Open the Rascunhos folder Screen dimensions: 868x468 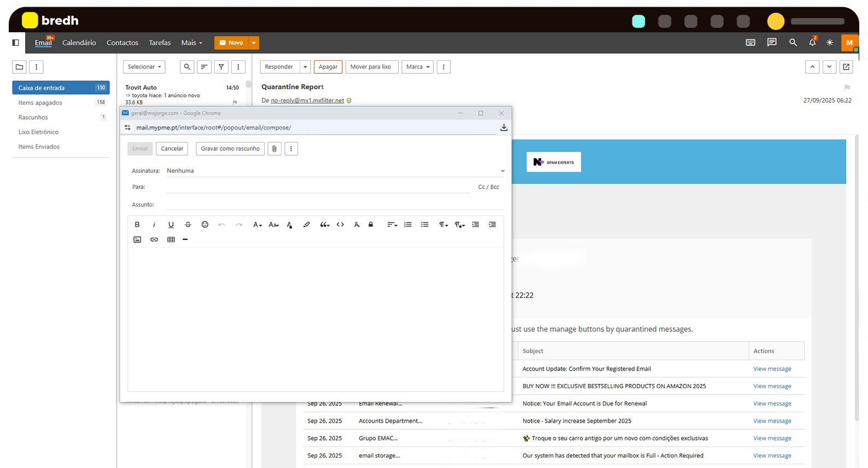coord(33,118)
